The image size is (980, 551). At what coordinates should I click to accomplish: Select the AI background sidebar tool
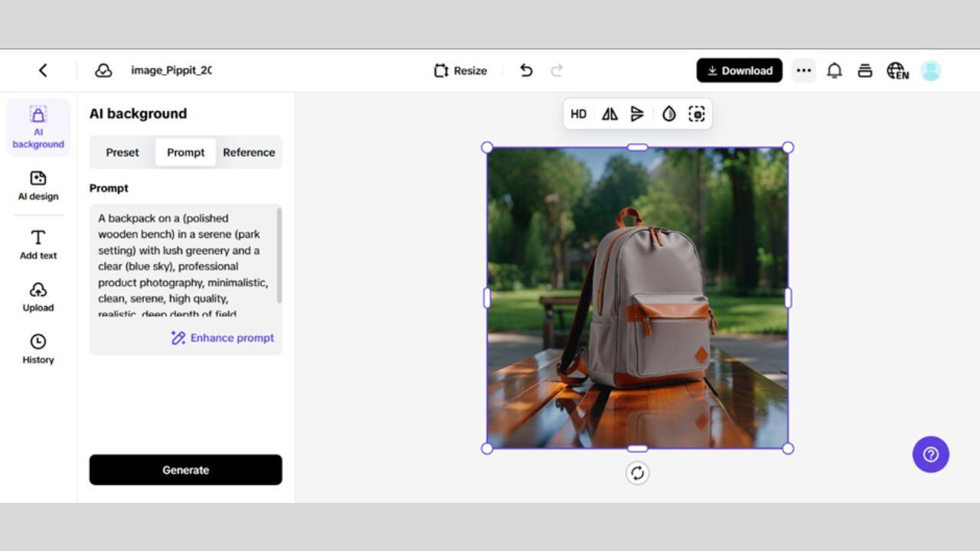[38, 127]
